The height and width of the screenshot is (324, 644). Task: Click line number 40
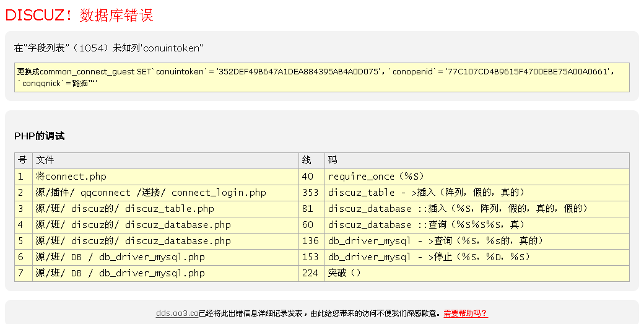(311, 177)
